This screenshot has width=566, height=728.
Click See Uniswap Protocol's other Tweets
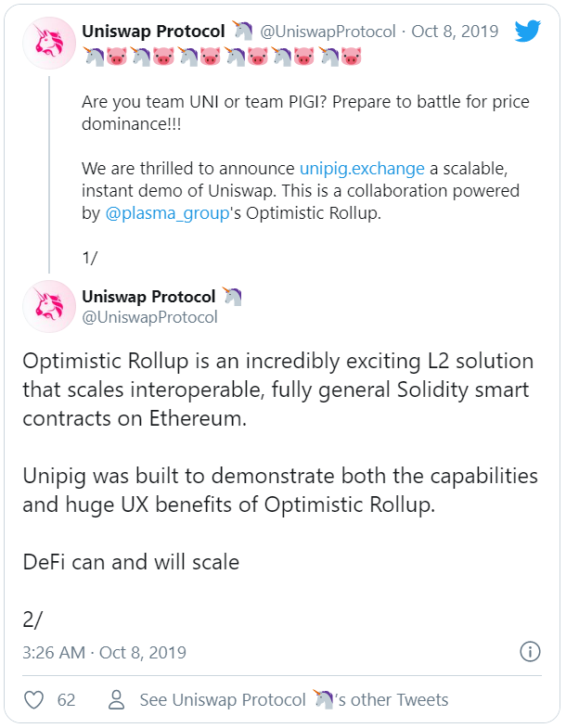point(294,700)
